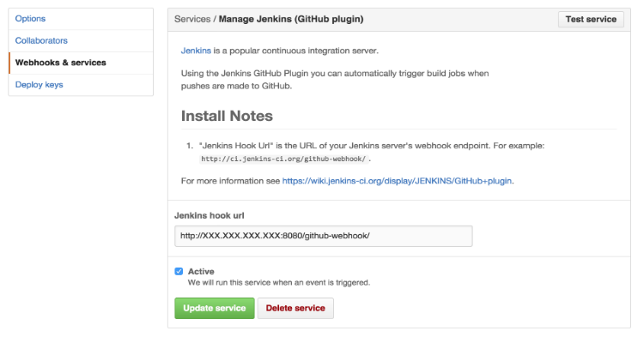The image size is (644, 343).
Task: Follow the Jenkins link in the description
Action: click(x=196, y=51)
